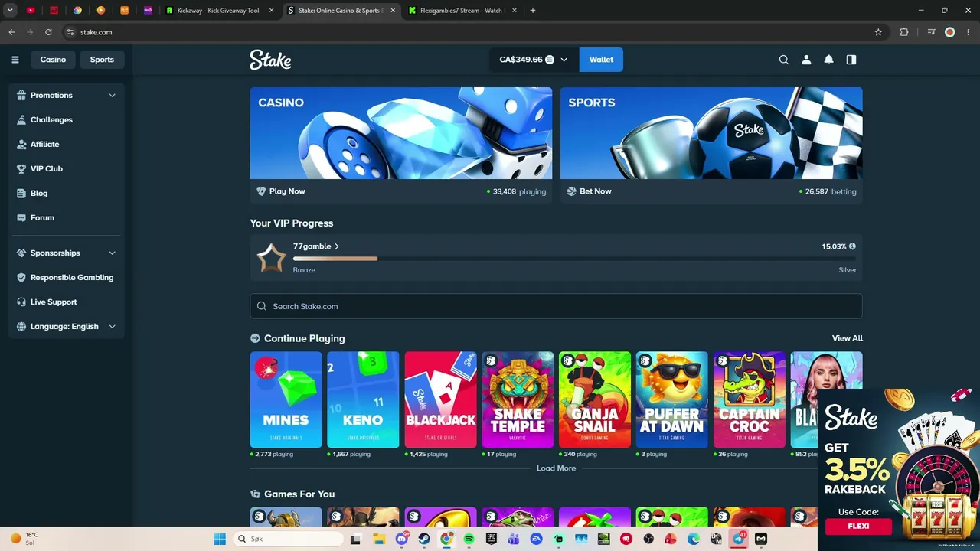Switch to the Kickaway Giveaway Tool tab

pos(220,11)
